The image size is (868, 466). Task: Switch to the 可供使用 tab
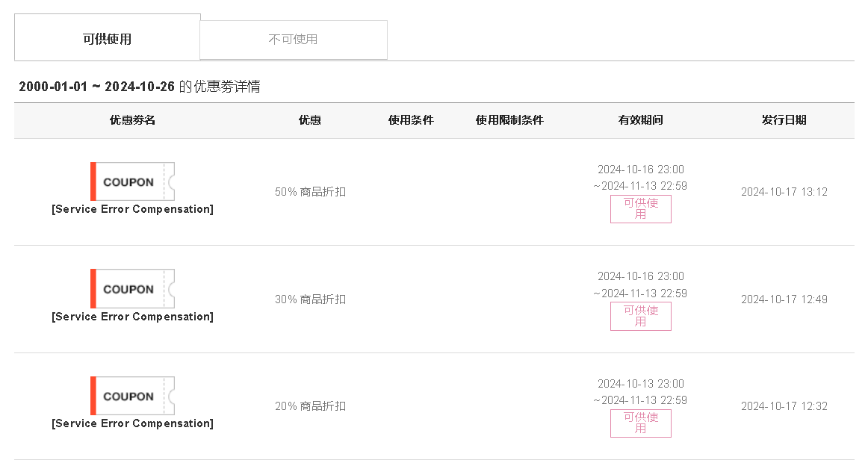(x=108, y=37)
